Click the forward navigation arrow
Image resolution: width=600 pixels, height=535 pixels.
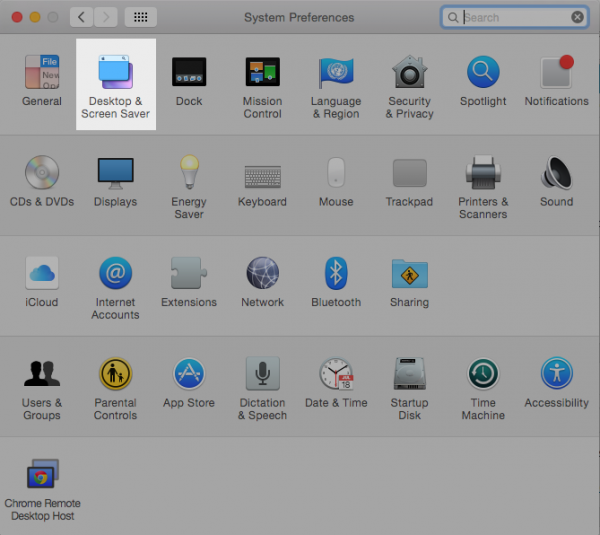point(105,17)
